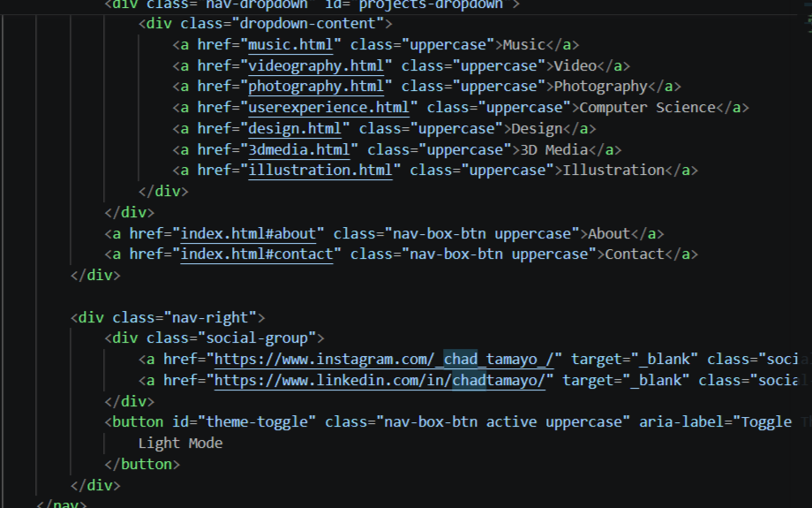Follow the illustration.html link
This screenshot has height=508, width=812.
pyautogui.click(x=320, y=171)
